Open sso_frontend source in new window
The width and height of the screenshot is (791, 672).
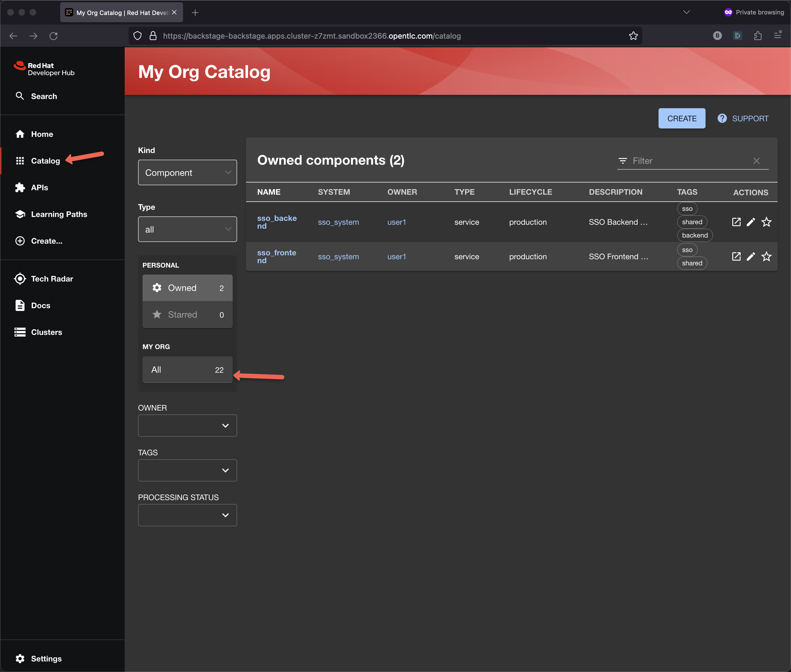pyautogui.click(x=736, y=257)
